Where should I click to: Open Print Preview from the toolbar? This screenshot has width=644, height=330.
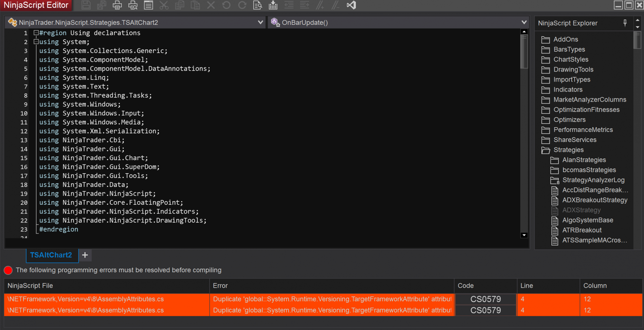[133, 5]
